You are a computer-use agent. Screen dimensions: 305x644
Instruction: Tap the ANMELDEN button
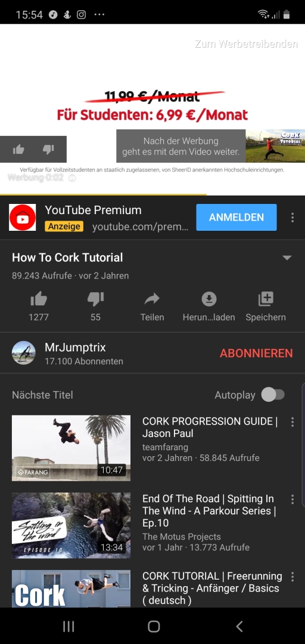pyautogui.click(x=236, y=217)
